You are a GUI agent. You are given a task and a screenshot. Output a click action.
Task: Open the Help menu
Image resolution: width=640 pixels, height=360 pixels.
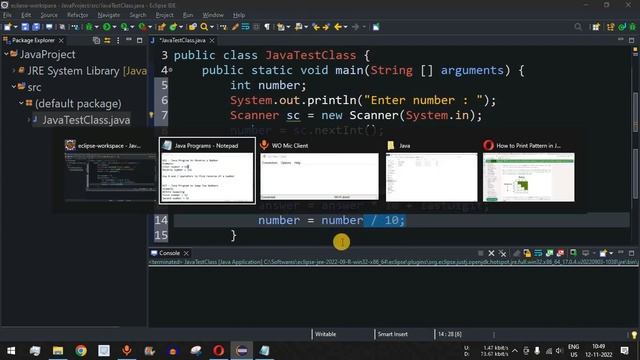tap(239, 15)
